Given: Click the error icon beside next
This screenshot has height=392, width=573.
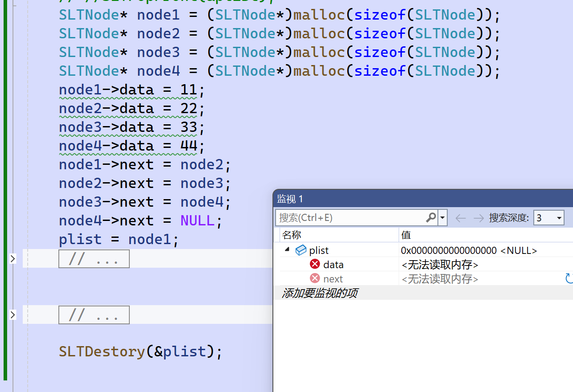Looking at the screenshot, I should 315,278.
